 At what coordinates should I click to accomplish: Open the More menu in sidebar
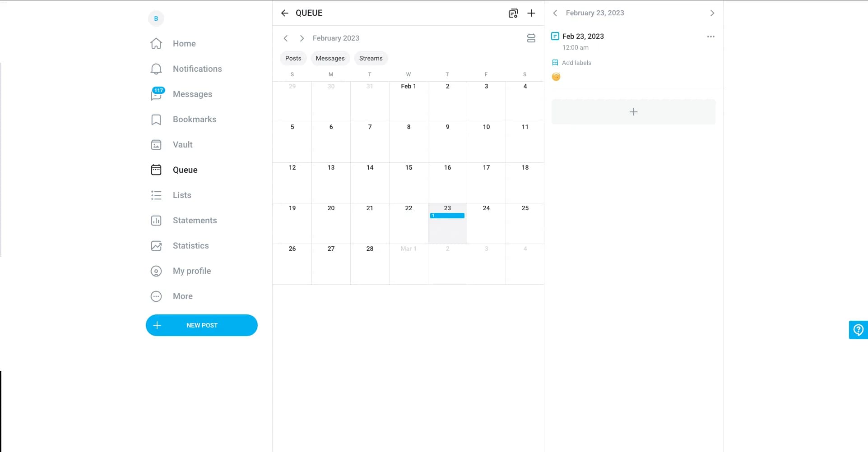coord(182,296)
